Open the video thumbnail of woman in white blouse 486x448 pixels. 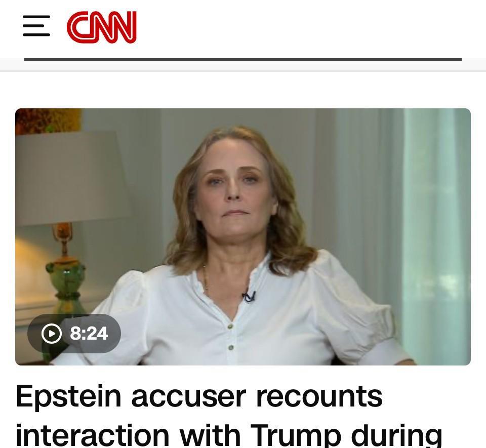[243, 237]
